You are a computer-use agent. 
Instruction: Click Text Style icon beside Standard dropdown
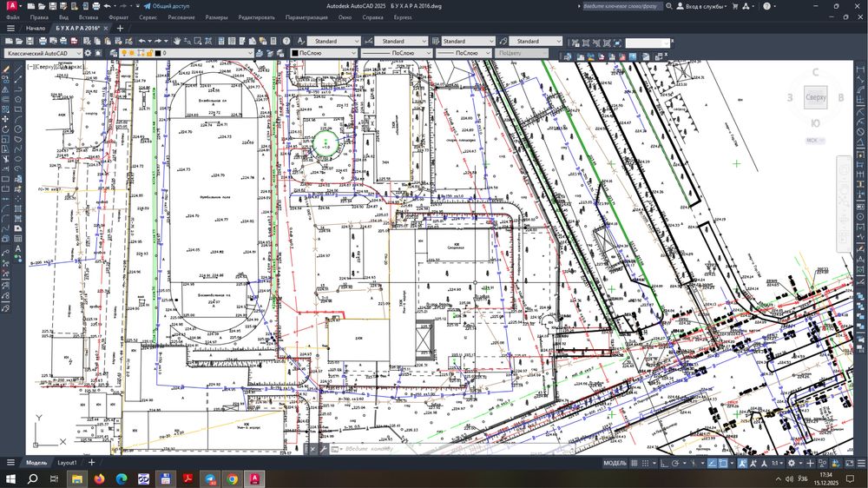click(x=300, y=41)
